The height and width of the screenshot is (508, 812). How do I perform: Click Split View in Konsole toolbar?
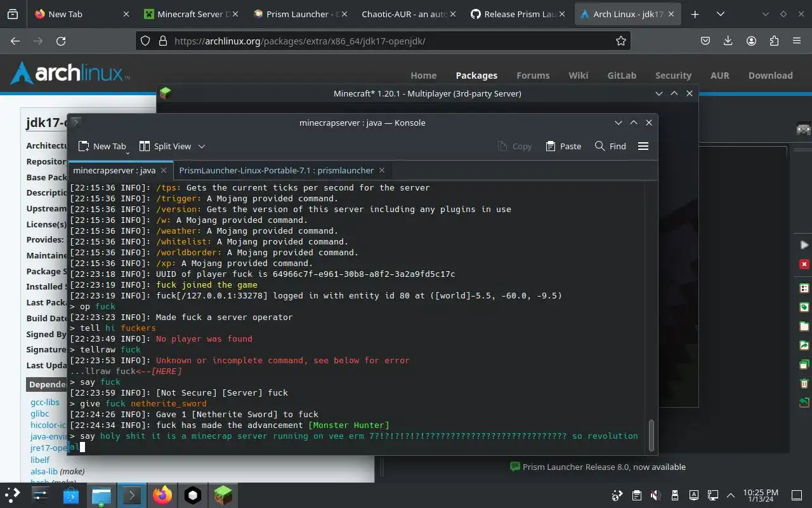coord(165,146)
